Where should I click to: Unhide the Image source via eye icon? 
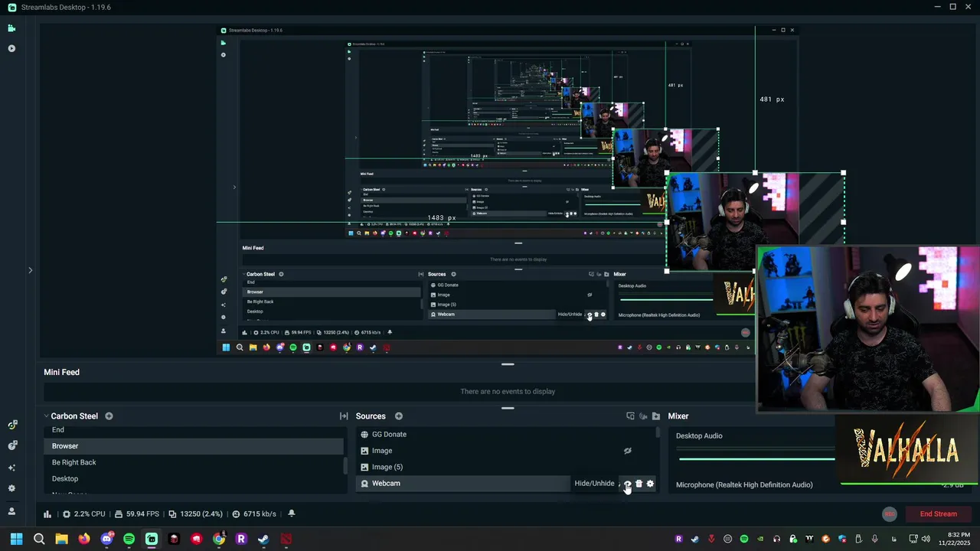[x=628, y=451]
